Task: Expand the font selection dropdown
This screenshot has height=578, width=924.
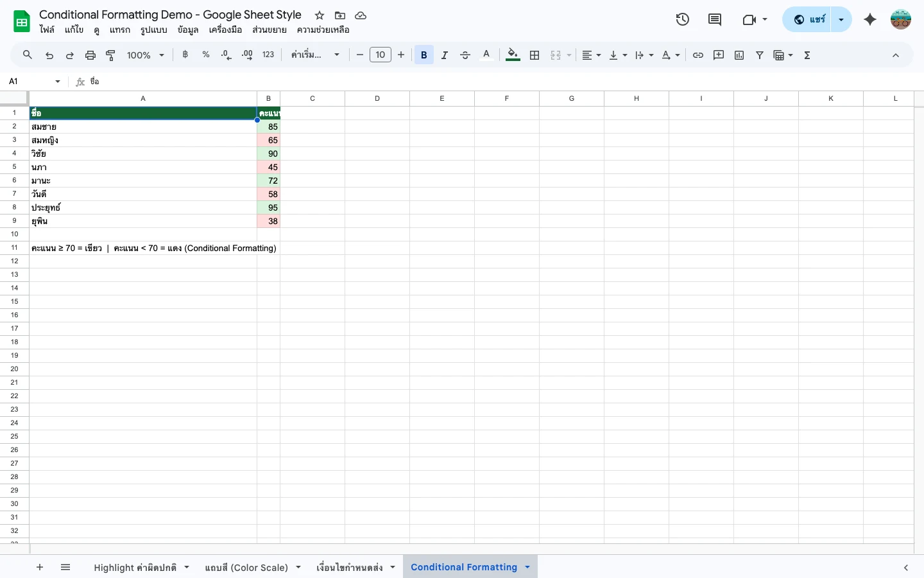Action: 336,55
